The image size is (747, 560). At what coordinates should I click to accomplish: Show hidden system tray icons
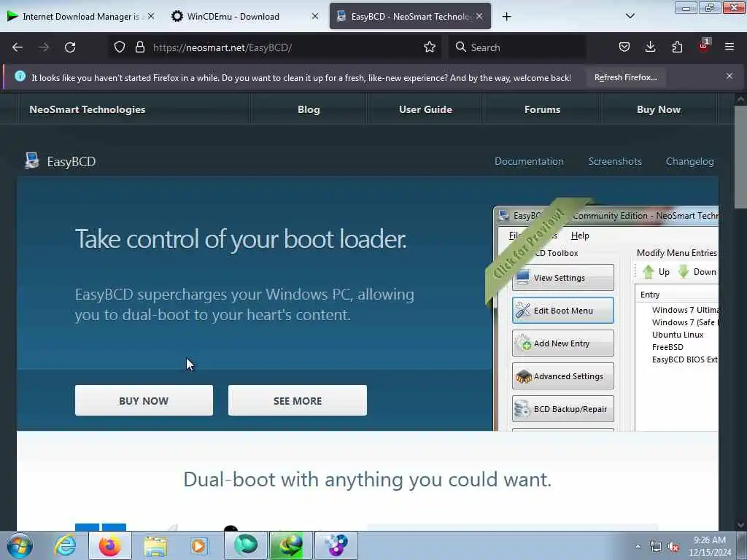coord(638,547)
